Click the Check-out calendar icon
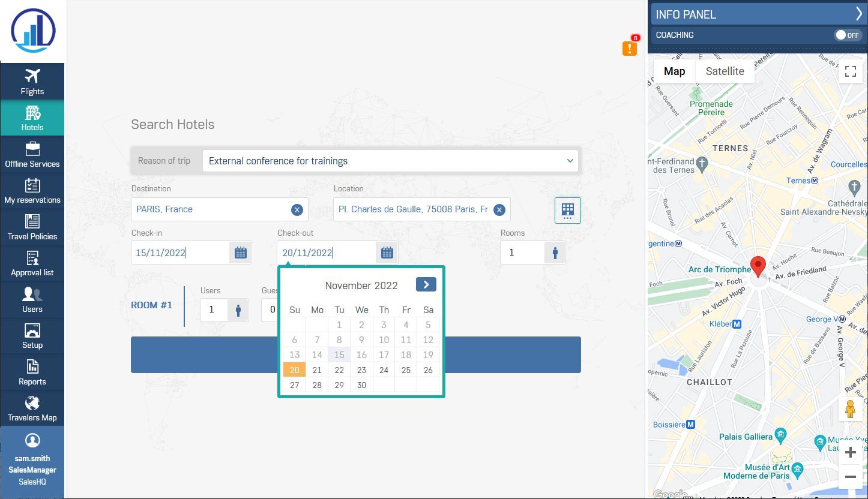The height and width of the screenshot is (499, 868). [387, 253]
